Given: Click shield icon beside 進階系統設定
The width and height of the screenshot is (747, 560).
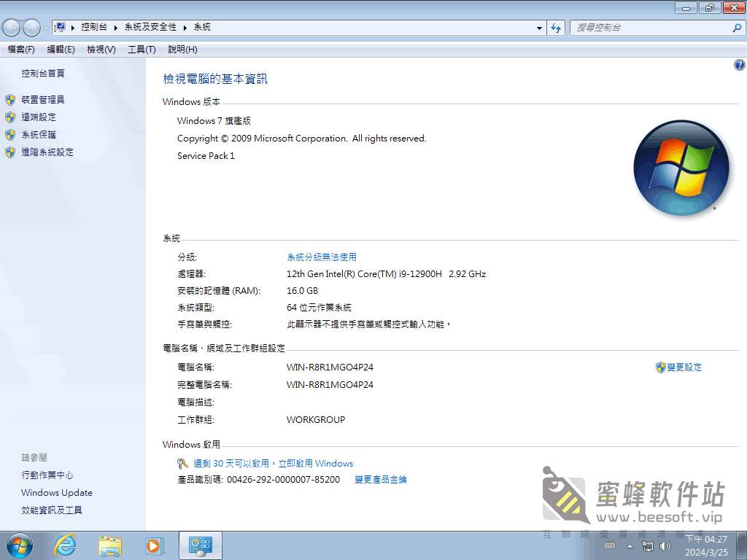Looking at the screenshot, I should 10,152.
